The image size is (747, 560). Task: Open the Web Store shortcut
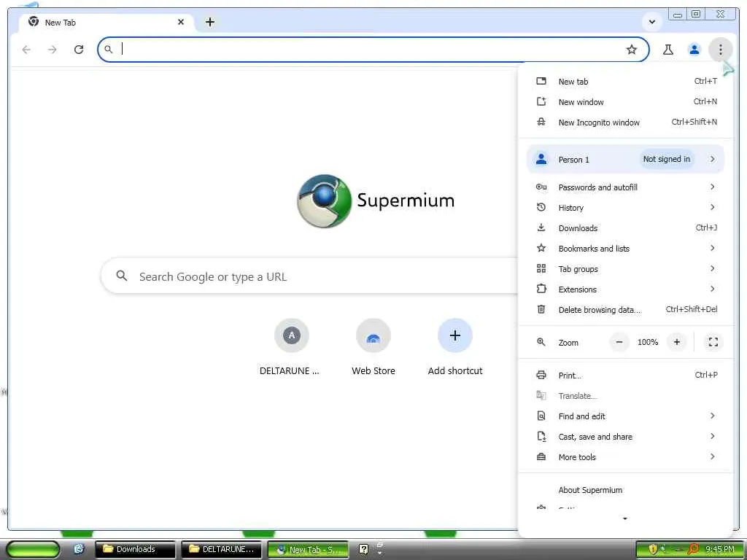coord(373,347)
